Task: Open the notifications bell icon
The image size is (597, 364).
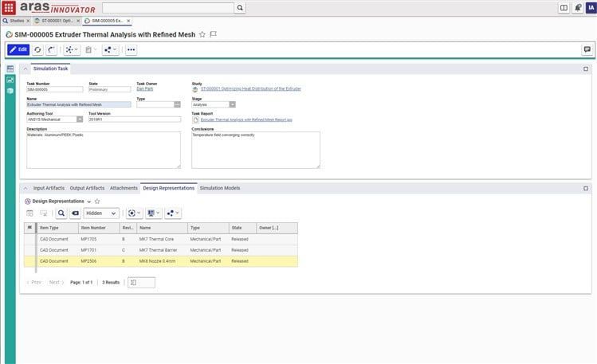Action: point(578,8)
